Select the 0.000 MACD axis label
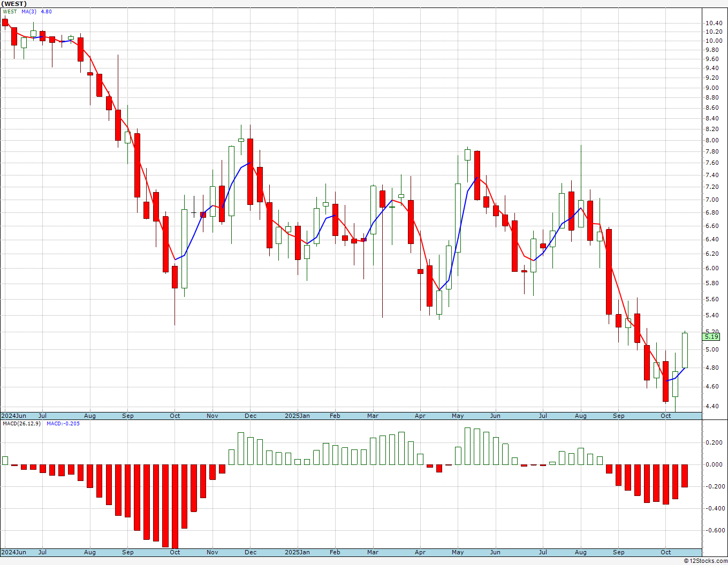The height and width of the screenshot is (565, 728). tap(714, 464)
